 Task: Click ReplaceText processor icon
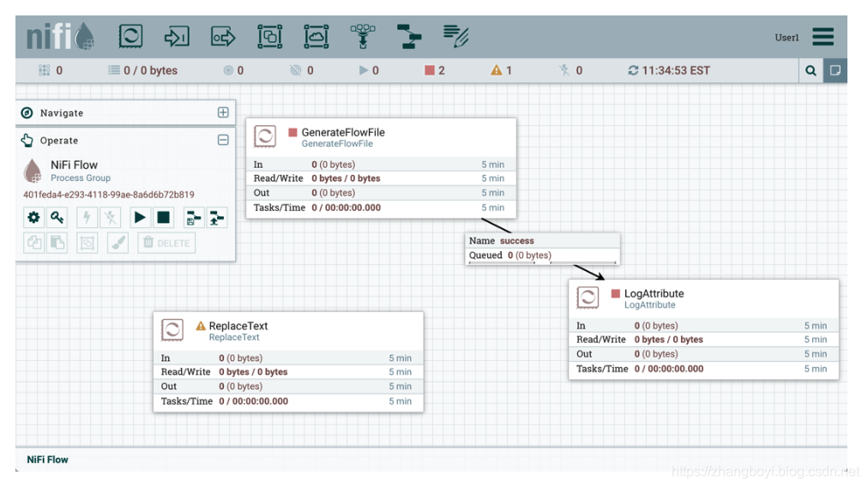172,330
